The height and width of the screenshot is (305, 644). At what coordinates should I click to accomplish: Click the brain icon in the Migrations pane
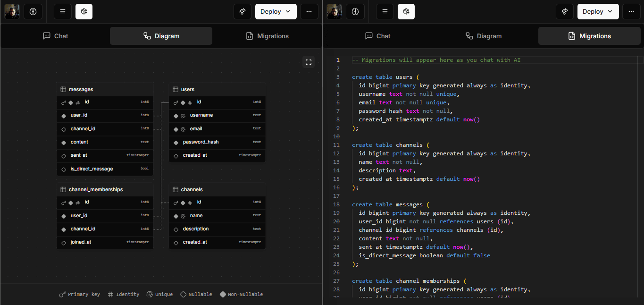pyautogui.click(x=355, y=11)
